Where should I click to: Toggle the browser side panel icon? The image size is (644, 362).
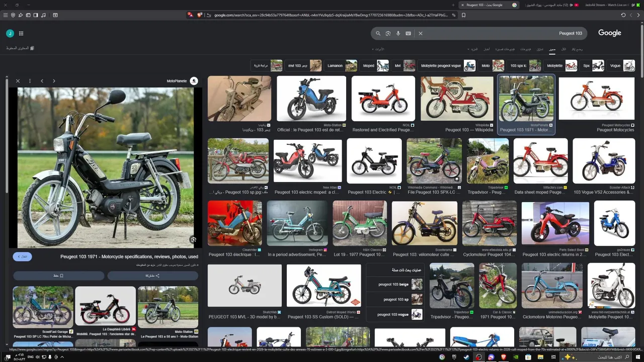pyautogui.click(x=36, y=15)
